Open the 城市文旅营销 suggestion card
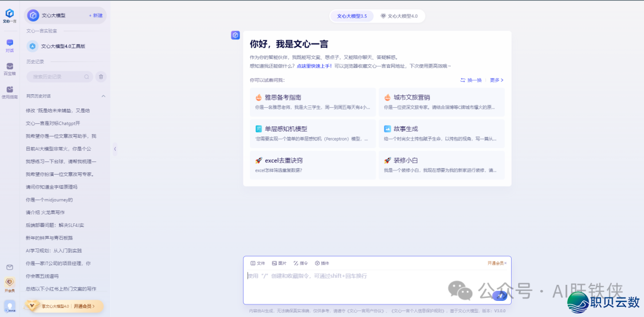The height and width of the screenshot is (317, 644). tap(441, 102)
